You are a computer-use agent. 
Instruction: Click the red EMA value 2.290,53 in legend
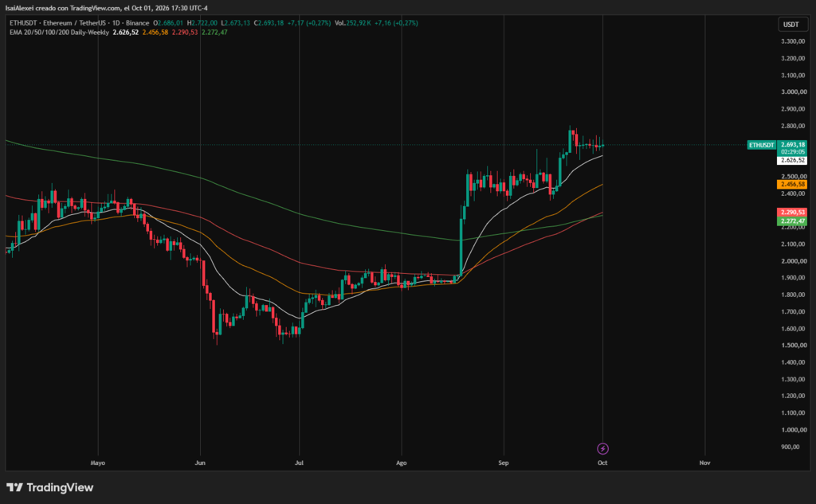(185, 33)
